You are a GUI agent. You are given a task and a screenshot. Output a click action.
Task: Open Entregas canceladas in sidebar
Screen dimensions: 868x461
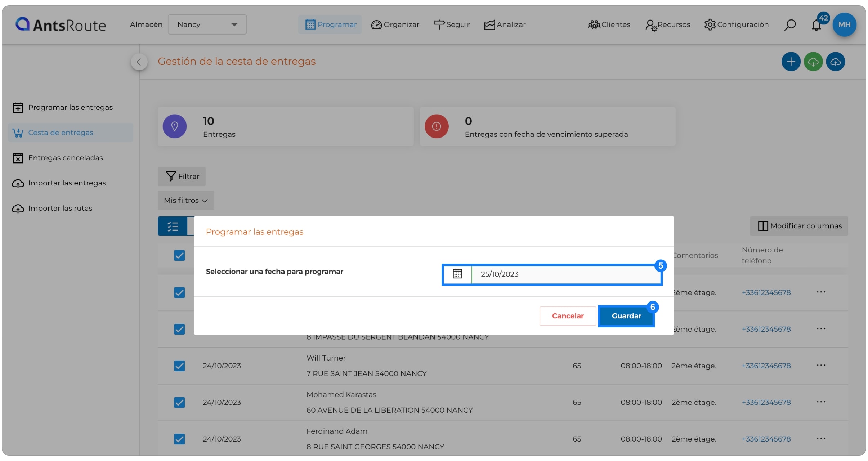70,158
